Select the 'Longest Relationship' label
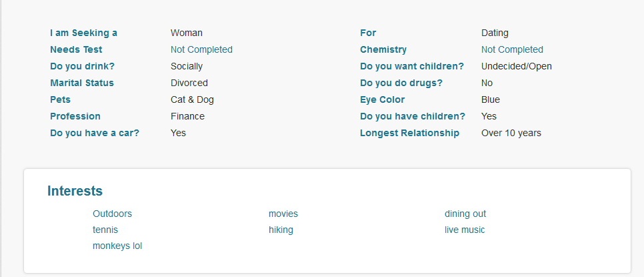The image size is (644, 277). 409,133
